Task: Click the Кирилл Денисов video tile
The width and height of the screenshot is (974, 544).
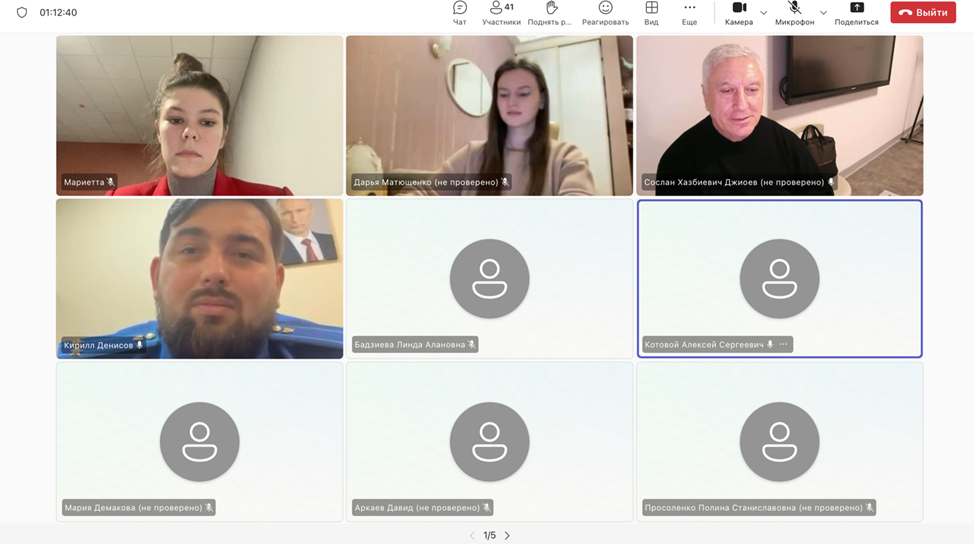Action: click(199, 278)
